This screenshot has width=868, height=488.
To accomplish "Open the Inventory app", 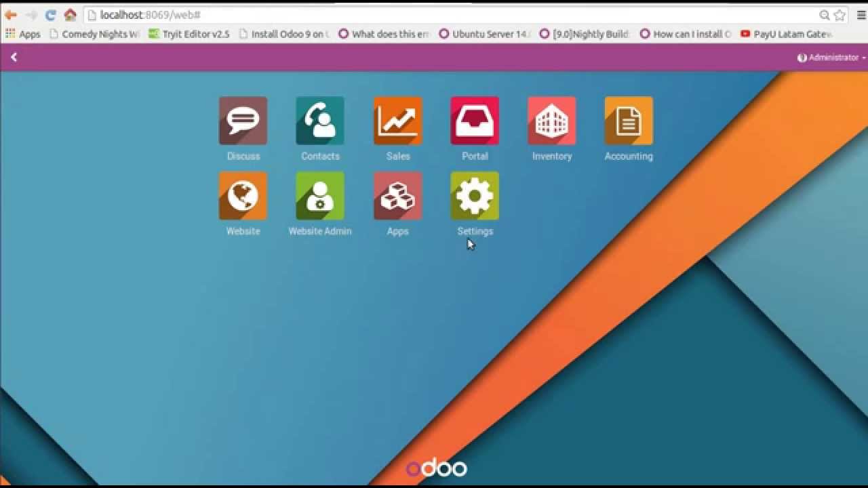I will (x=552, y=121).
